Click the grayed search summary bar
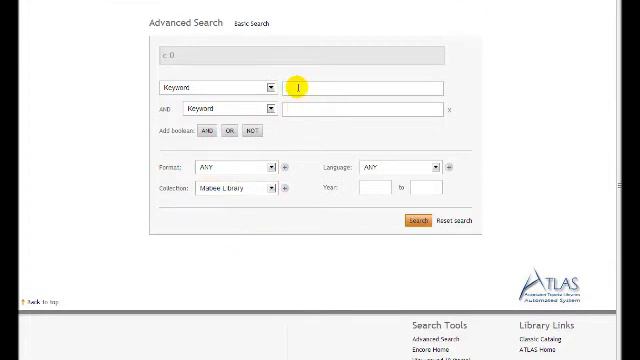Viewport: 640px width, 360px height. [x=302, y=55]
